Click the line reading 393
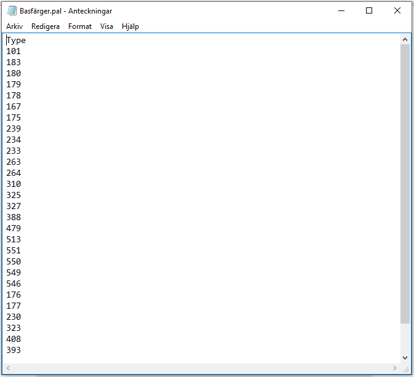Image resolution: width=414 pixels, height=377 pixels. point(13,350)
